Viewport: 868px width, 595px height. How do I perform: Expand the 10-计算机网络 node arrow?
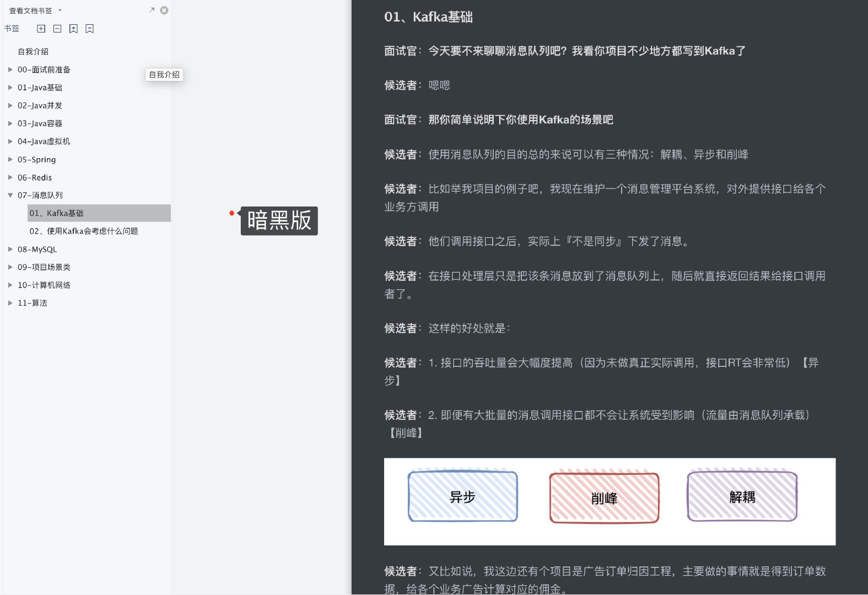coord(10,285)
